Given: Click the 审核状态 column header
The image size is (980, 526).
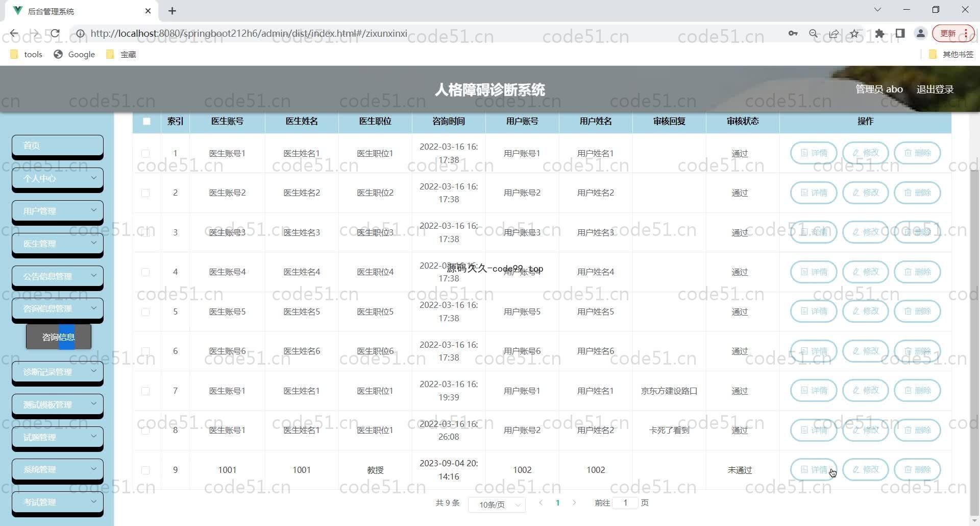Looking at the screenshot, I should 743,122.
